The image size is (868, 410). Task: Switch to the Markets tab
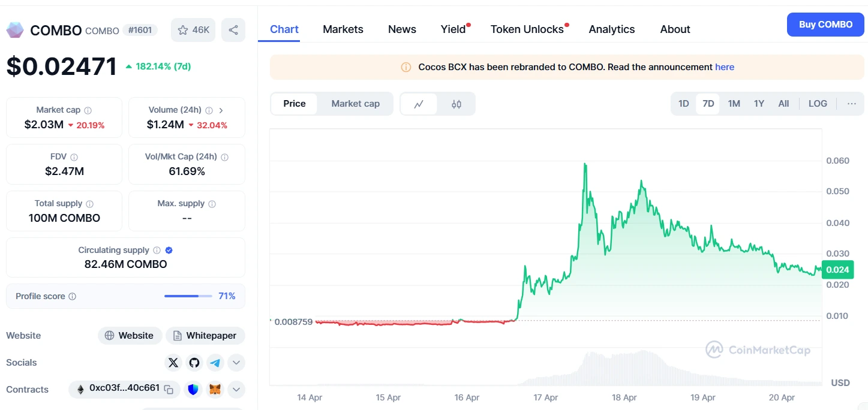click(343, 29)
